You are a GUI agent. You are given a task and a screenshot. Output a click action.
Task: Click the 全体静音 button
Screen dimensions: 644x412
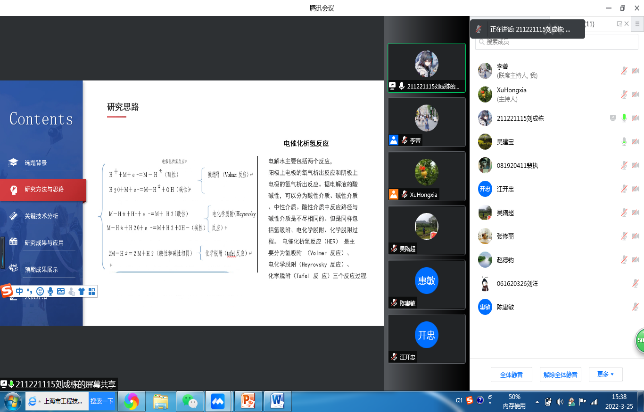point(511,374)
